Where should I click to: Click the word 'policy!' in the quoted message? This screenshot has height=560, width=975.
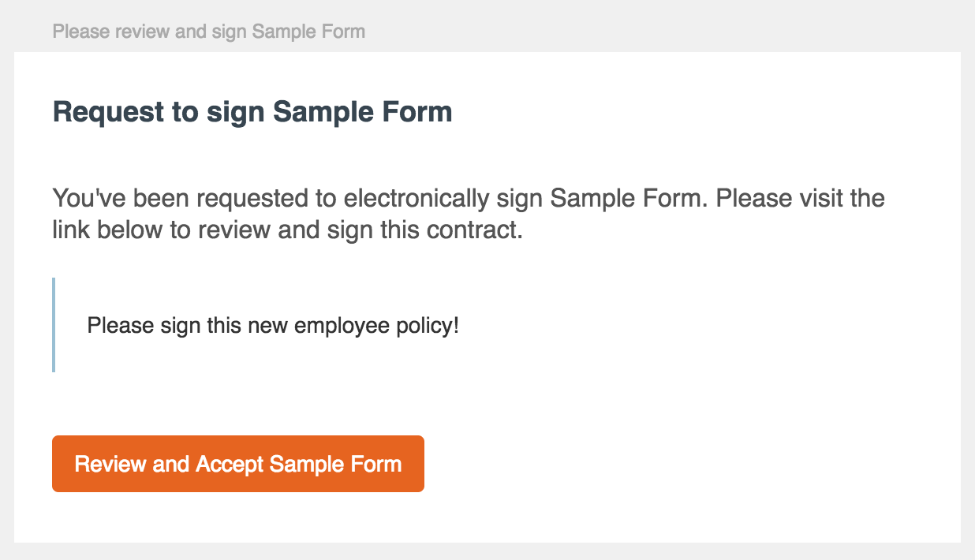(x=428, y=326)
